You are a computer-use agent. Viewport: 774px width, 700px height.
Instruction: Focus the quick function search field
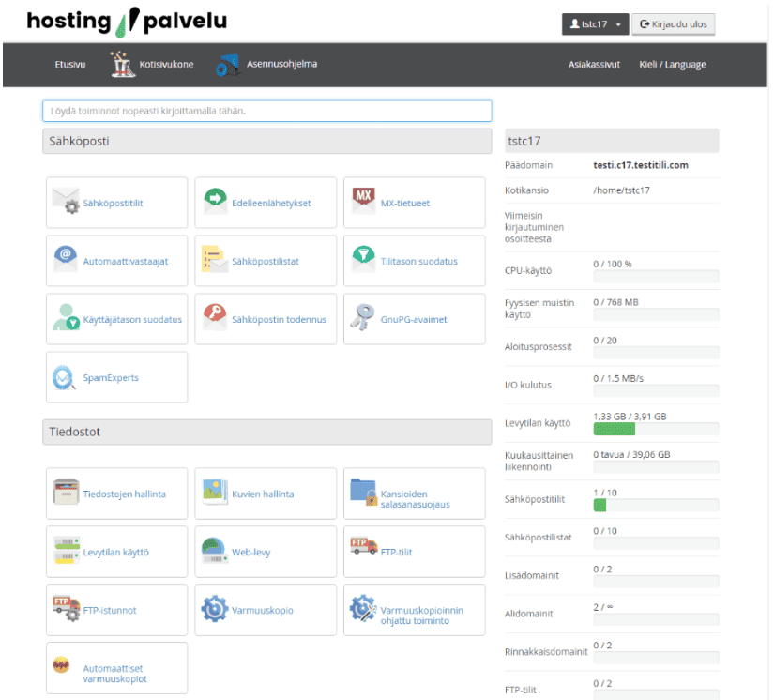tap(267, 111)
